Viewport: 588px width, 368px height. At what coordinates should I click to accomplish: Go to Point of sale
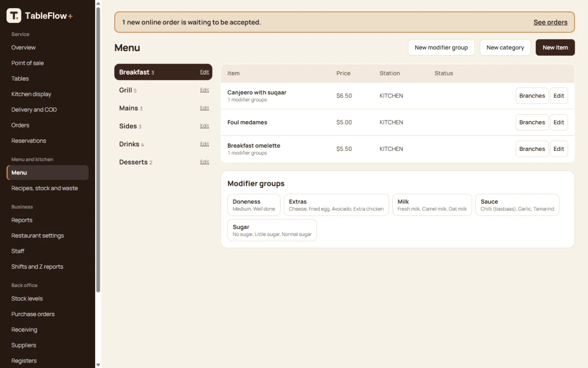click(47, 63)
